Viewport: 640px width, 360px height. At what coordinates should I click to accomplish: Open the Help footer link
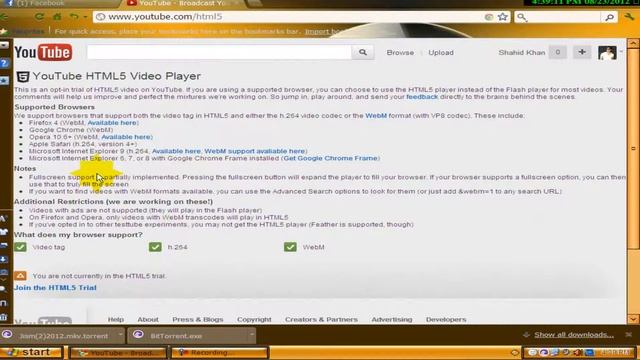point(116,320)
